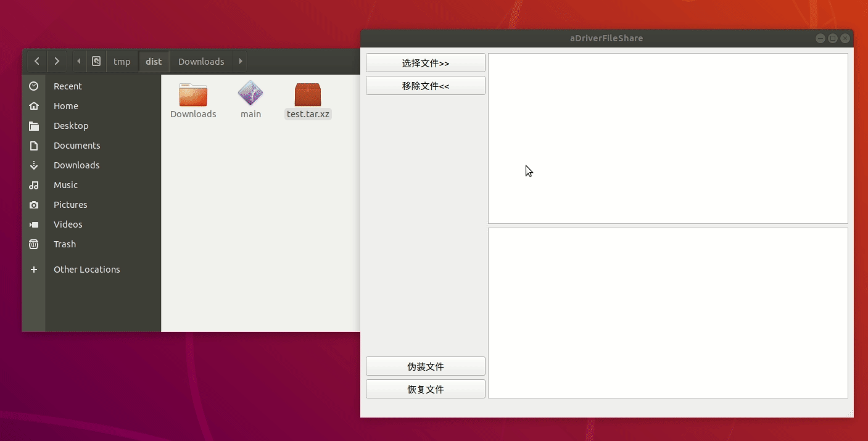Go forward in the file manager

[57, 61]
